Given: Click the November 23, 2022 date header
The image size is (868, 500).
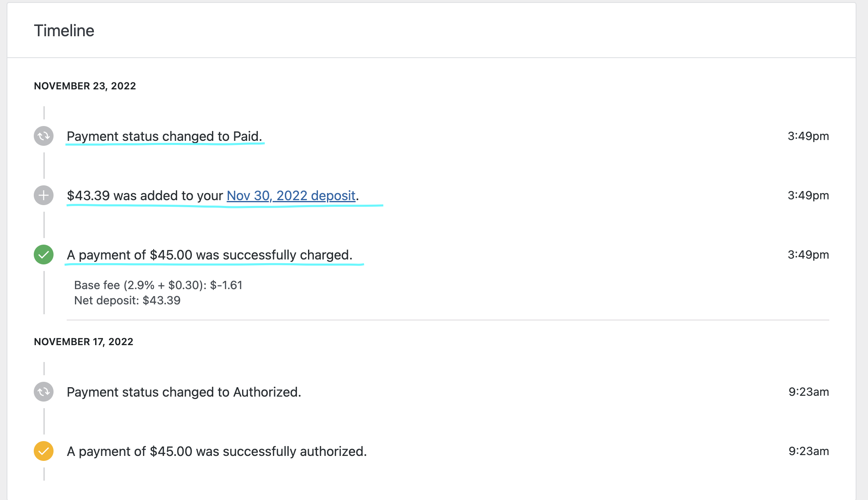Looking at the screenshot, I should [x=85, y=86].
